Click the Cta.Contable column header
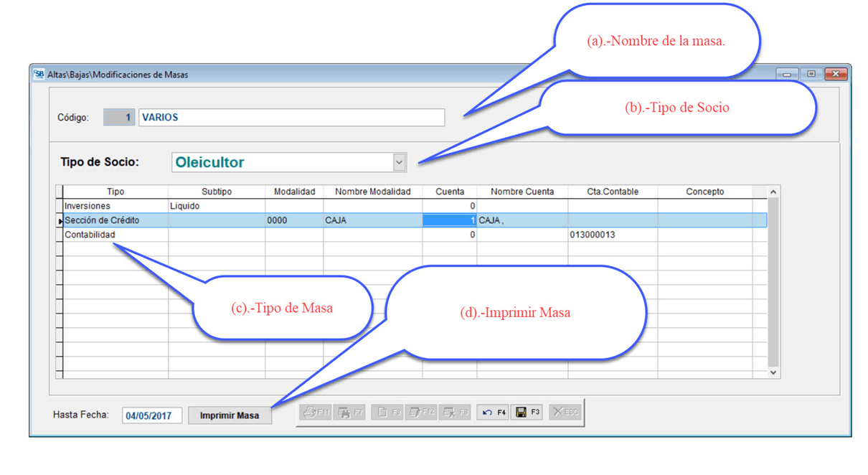Screen dimensions: 868x475 (612, 192)
